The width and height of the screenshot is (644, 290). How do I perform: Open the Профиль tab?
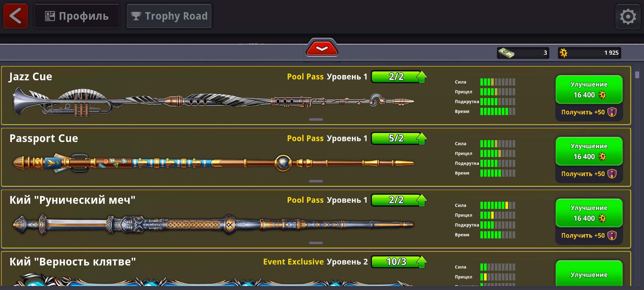pos(77,16)
